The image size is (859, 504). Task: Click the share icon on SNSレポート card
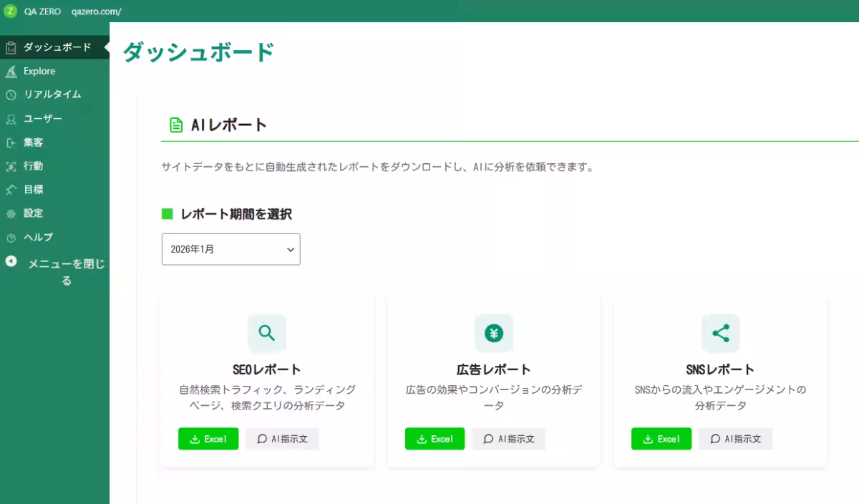(720, 334)
